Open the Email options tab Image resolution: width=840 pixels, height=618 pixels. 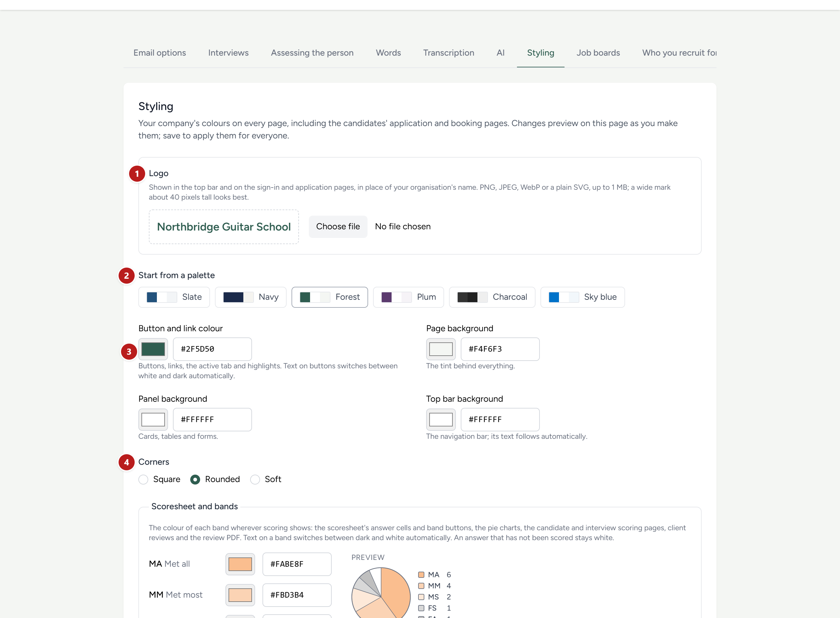[x=160, y=53]
